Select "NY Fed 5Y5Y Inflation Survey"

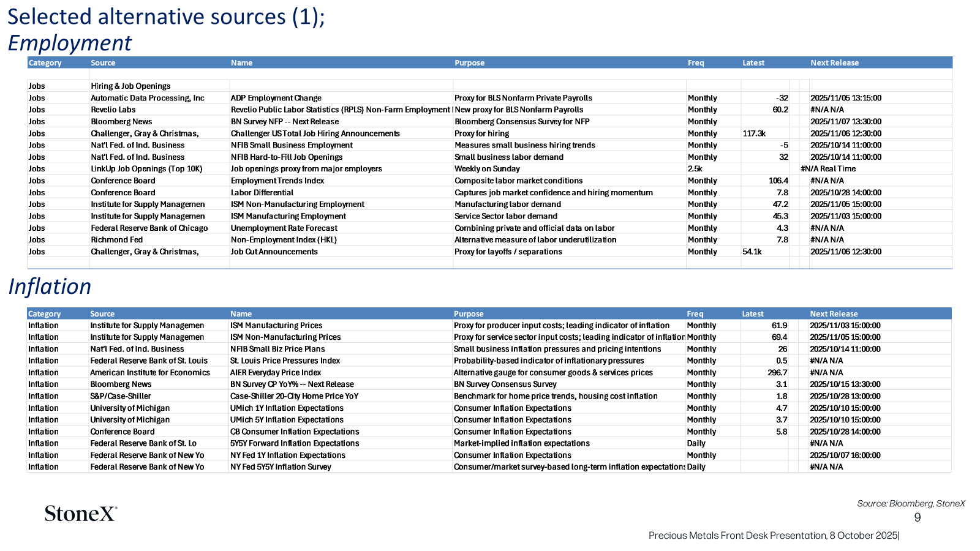click(281, 467)
